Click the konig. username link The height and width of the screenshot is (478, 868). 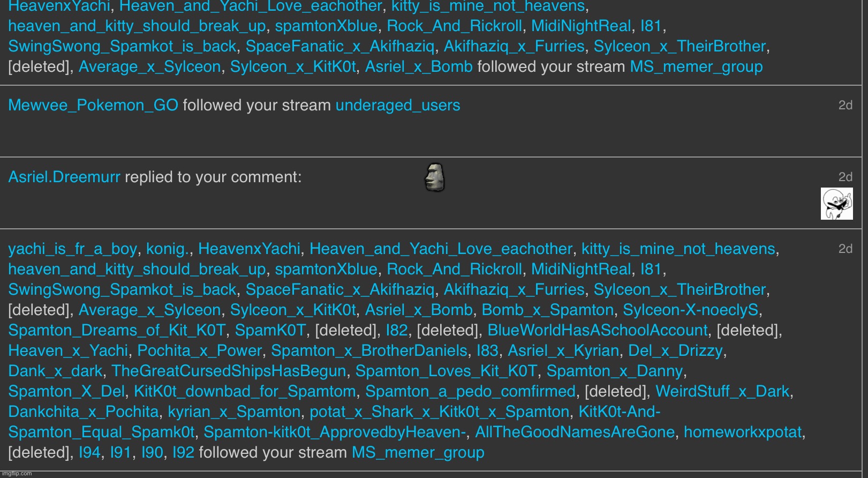pos(168,249)
